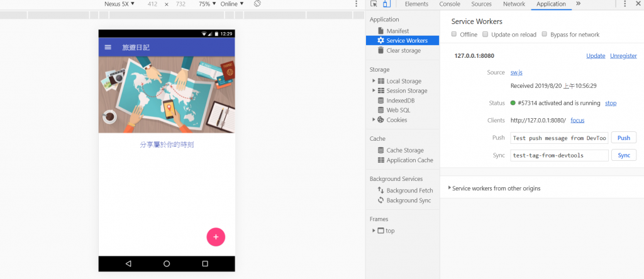Image resolution: width=644 pixels, height=279 pixels.
Task: Open the Nexus 5X device dropdown
Action: 119,4
